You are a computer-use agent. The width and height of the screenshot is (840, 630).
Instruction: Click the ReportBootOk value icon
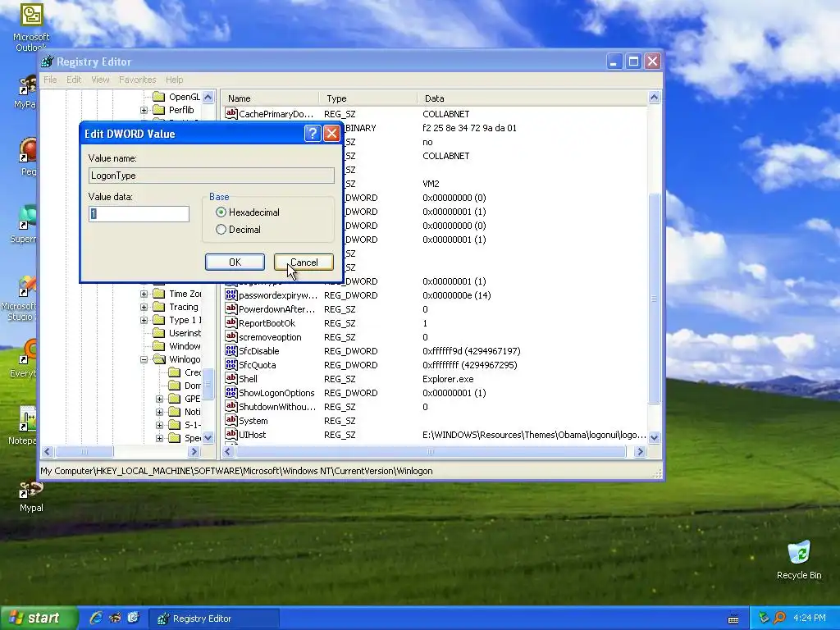coord(231,322)
